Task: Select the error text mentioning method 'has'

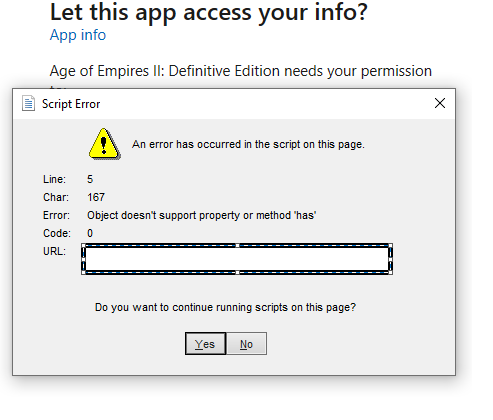Action: [x=202, y=215]
